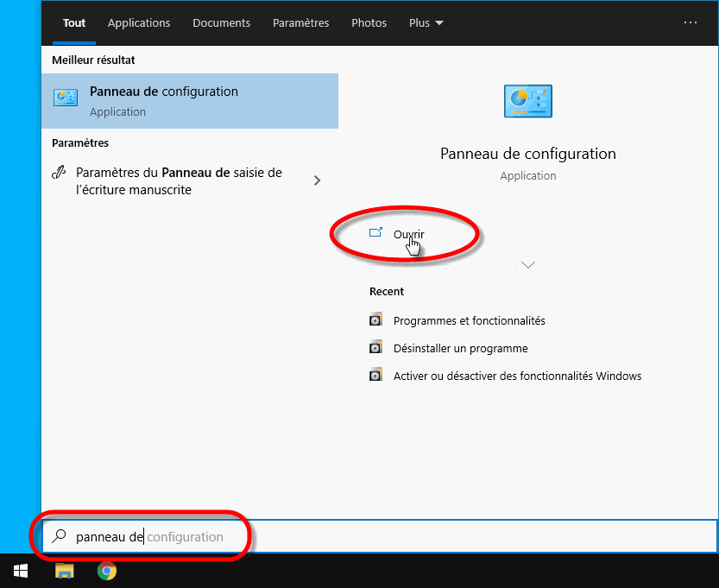Open the three-dot options menu

click(x=691, y=23)
